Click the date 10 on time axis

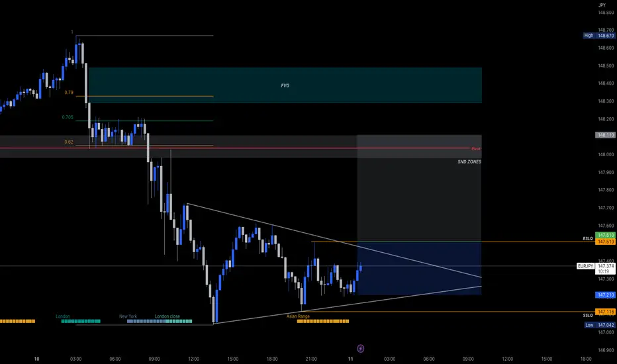[x=36, y=359]
